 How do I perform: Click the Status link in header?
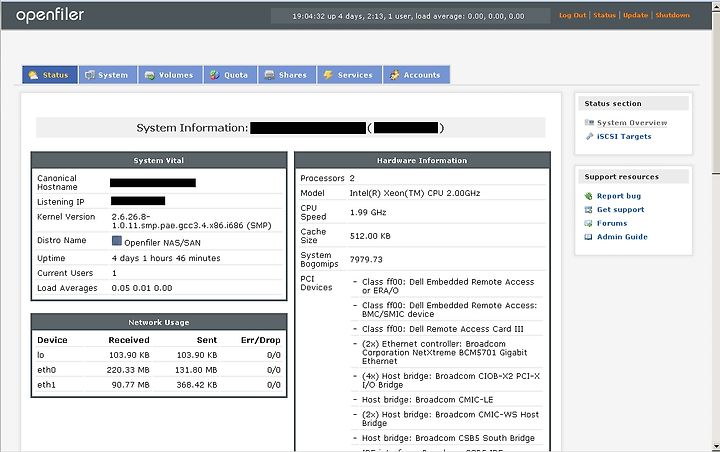pos(604,15)
